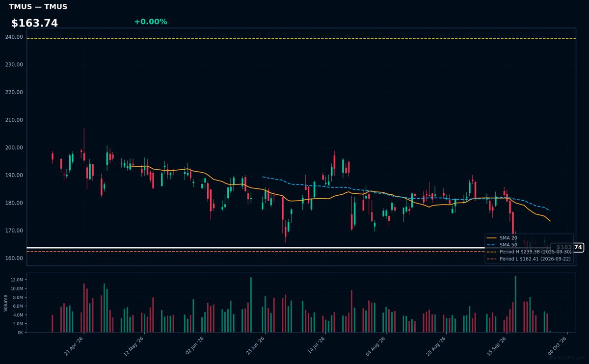Select the 12 May '26 date label
Screen dimensions: 589x364
(134, 346)
